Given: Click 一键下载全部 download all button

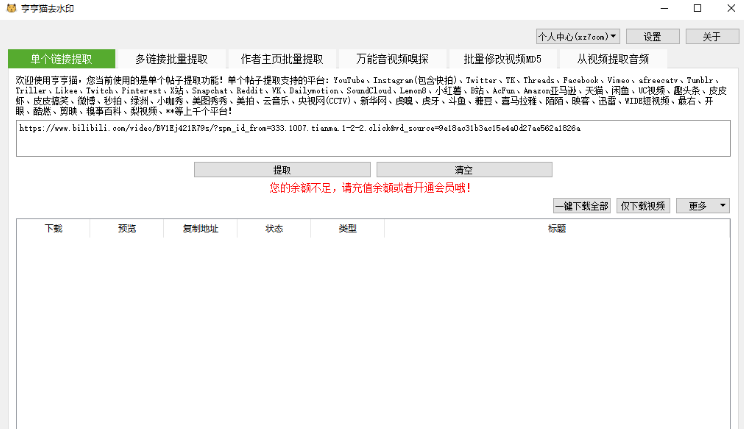Looking at the screenshot, I should coord(582,205).
